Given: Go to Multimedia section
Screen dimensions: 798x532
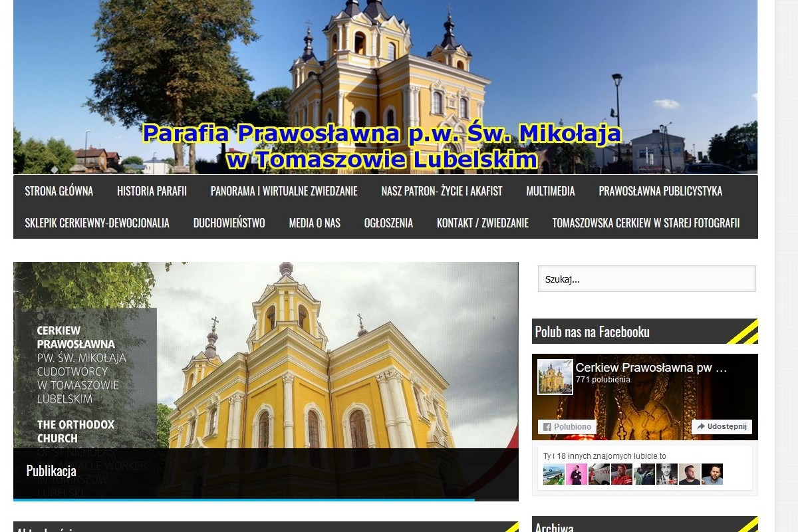Looking at the screenshot, I should [x=551, y=191].
